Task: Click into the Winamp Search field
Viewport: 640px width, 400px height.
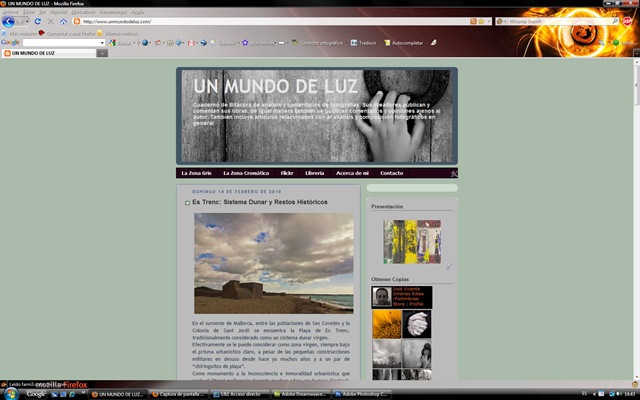Action: 559,21
